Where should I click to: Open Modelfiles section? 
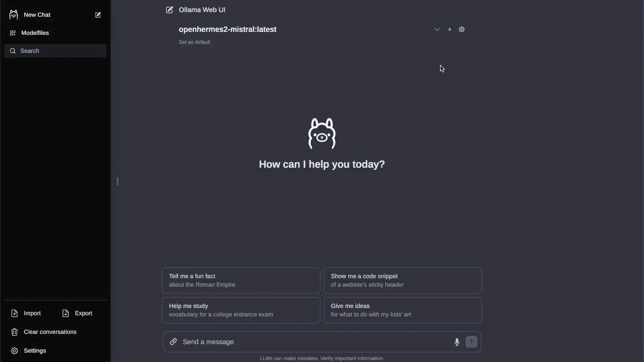tap(35, 33)
